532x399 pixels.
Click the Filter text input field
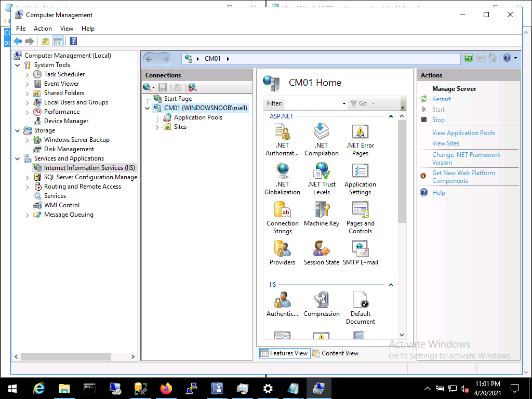[x=312, y=103]
